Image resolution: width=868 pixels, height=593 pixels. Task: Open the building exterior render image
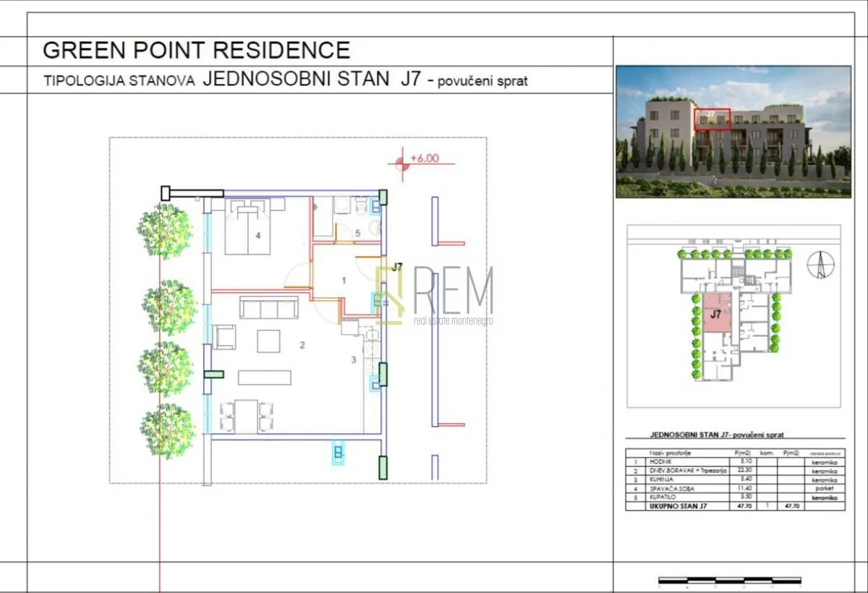point(733,132)
